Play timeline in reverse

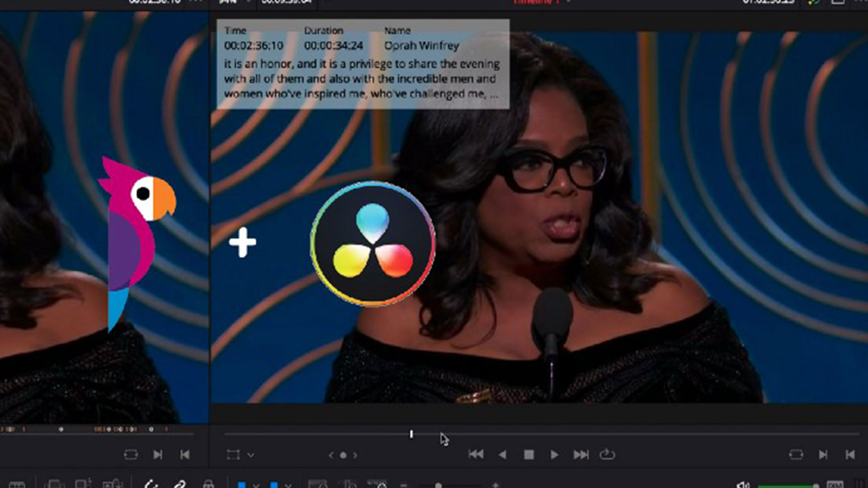[502, 455]
